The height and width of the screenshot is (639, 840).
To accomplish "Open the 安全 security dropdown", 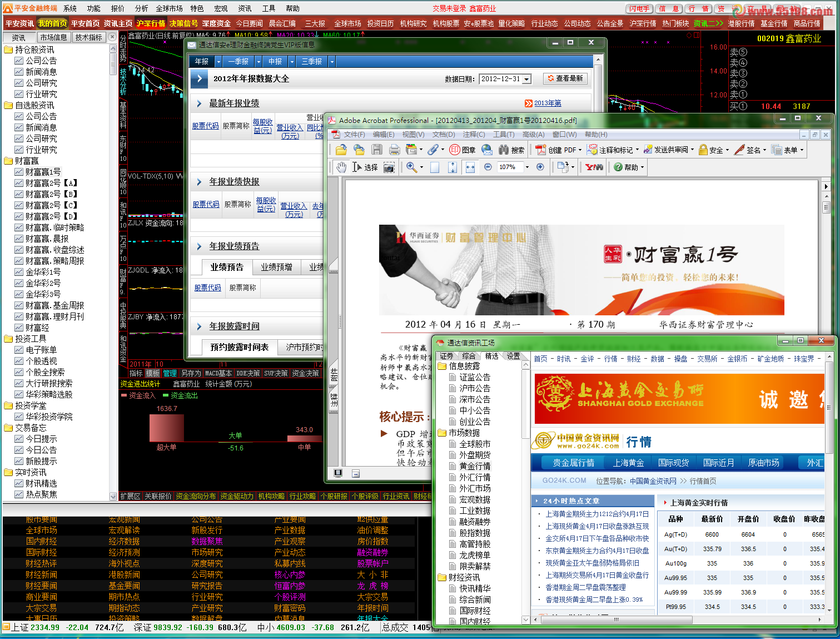I will coord(714,150).
